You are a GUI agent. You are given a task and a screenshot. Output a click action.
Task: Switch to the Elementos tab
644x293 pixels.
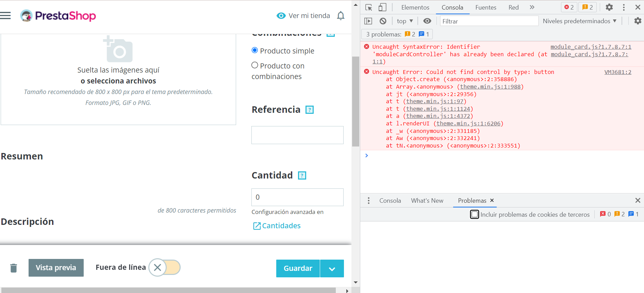pos(415,7)
